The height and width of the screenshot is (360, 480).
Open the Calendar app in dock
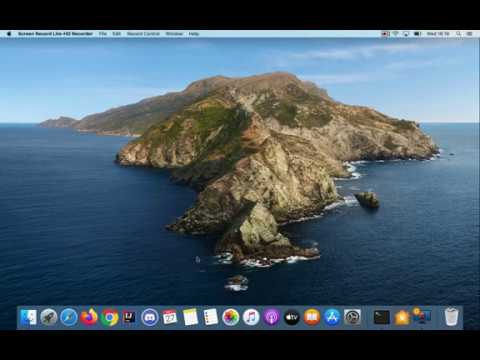click(x=170, y=317)
